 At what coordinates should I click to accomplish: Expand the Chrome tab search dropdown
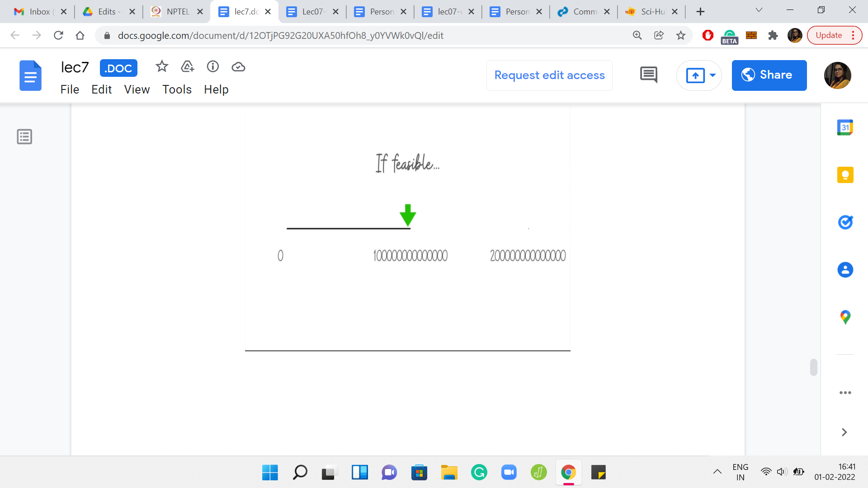click(759, 11)
